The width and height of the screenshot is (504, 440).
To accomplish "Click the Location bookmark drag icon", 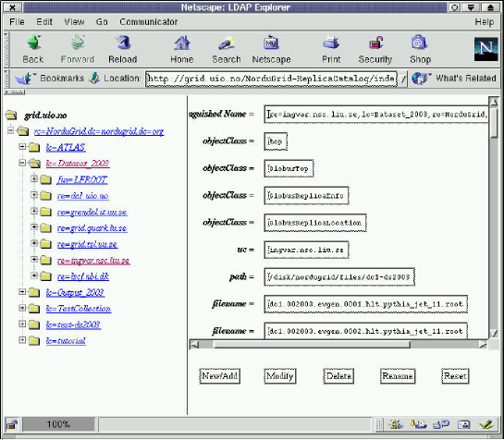I will point(94,78).
